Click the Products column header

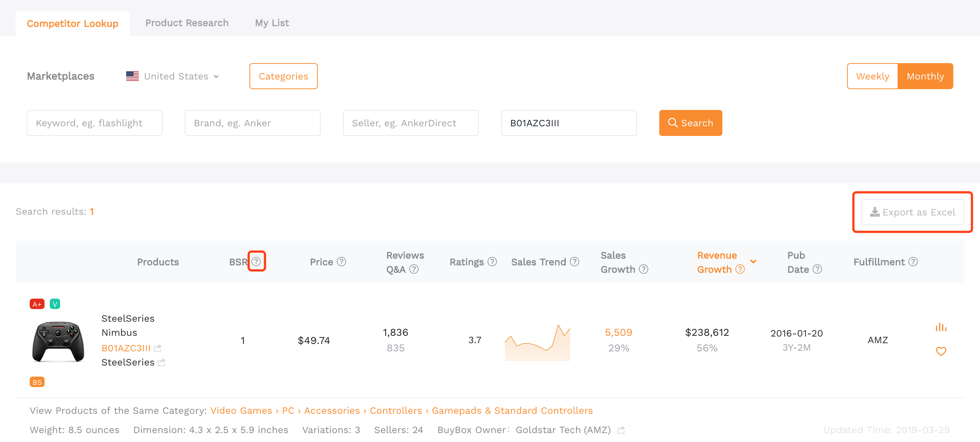(x=158, y=262)
